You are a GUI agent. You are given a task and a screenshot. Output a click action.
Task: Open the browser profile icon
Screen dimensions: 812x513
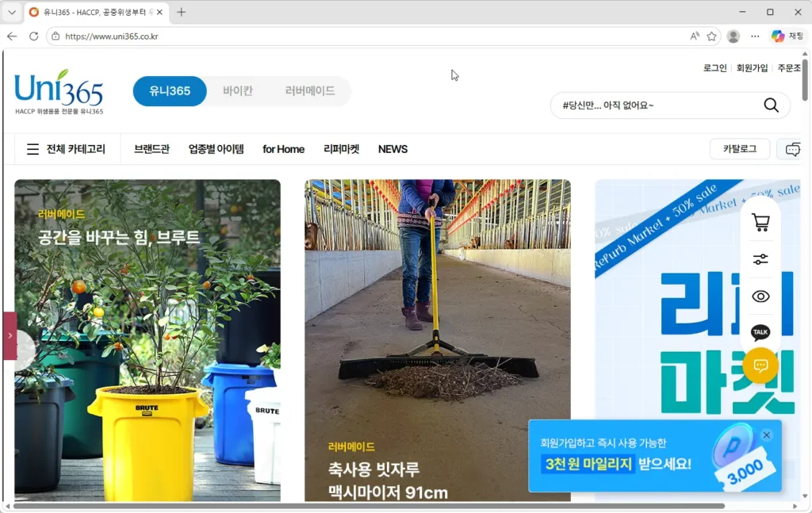(x=733, y=36)
